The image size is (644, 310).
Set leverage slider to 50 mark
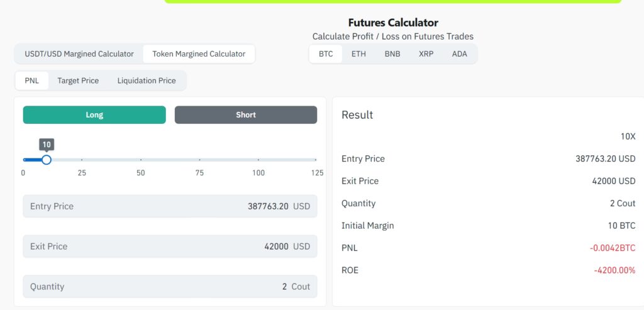point(141,160)
